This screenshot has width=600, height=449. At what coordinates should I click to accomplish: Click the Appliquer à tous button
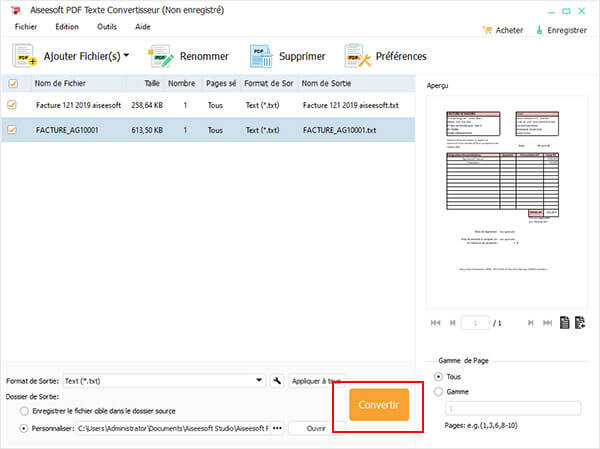click(x=316, y=381)
